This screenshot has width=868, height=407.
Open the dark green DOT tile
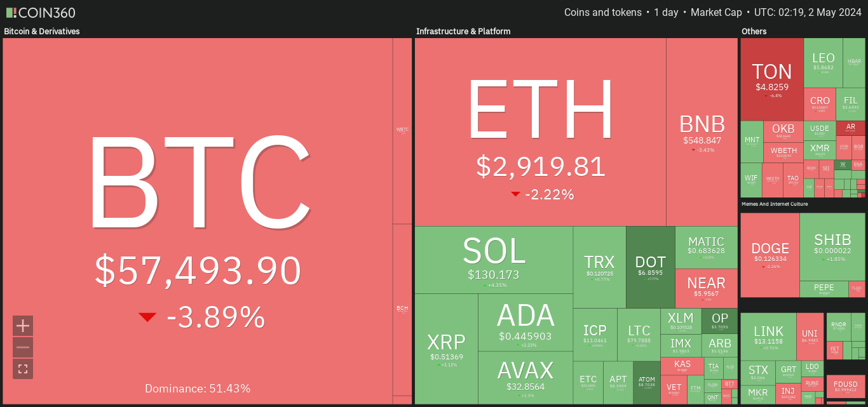[650, 267]
